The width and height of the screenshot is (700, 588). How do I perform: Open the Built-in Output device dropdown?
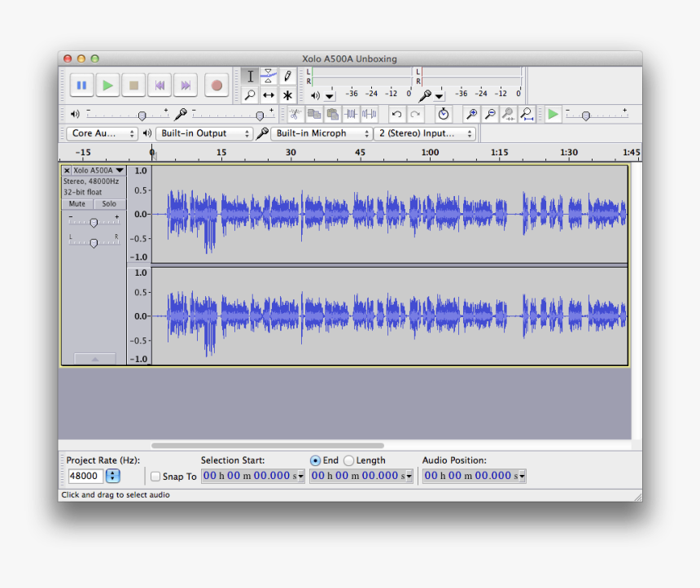click(x=204, y=133)
